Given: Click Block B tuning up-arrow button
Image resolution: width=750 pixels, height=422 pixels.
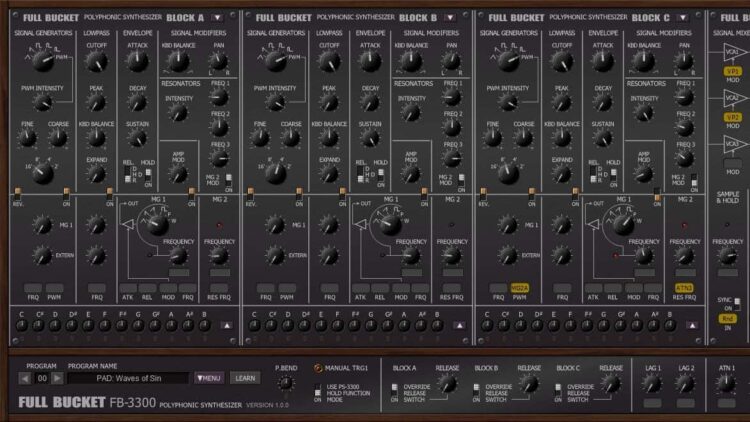Looking at the screenshot, I should [x=460, y=325].
